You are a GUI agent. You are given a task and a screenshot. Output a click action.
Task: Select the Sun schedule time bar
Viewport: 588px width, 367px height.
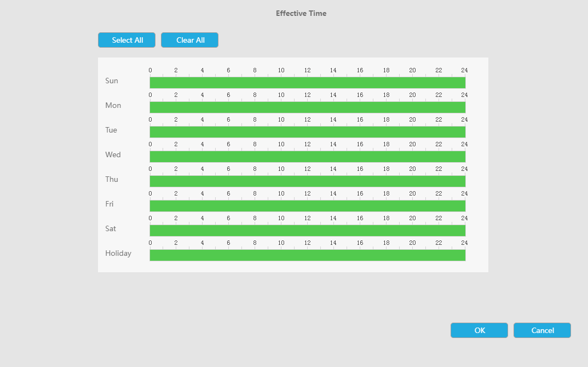point(308,83)
